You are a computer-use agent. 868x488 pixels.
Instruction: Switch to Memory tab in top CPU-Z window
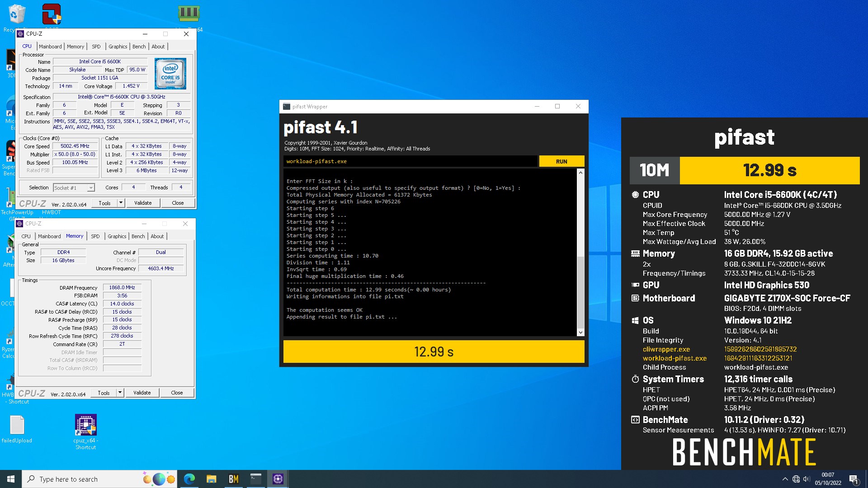pos(75,47)
